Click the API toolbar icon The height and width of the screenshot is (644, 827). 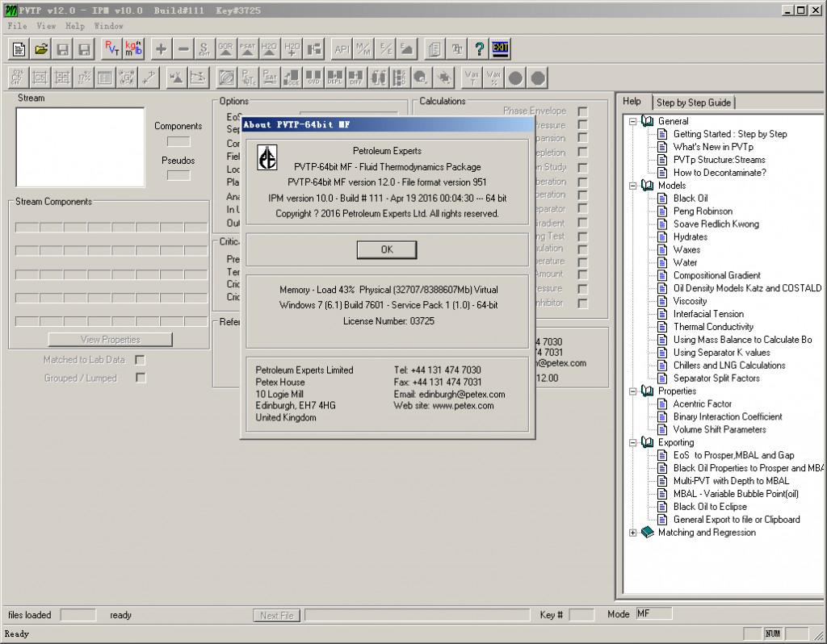[342, 49]
